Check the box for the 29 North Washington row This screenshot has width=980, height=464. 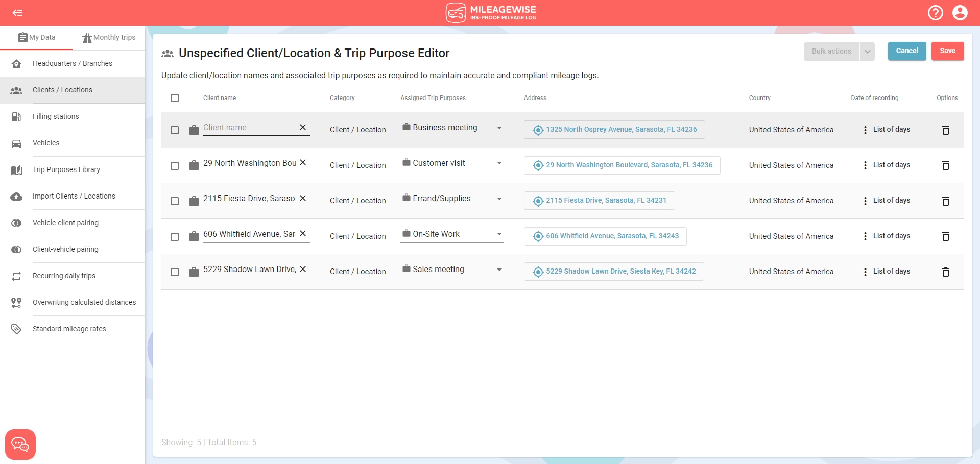pos(175,166)
